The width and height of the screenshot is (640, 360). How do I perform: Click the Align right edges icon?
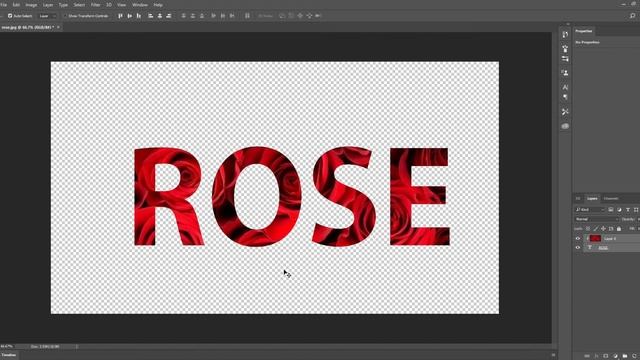point(169,16)
